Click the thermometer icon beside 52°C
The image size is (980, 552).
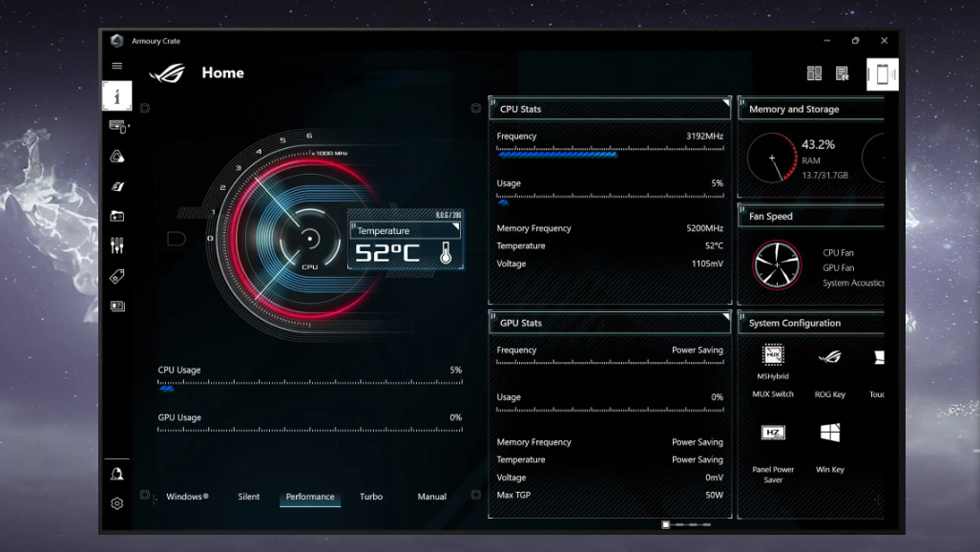446,253
